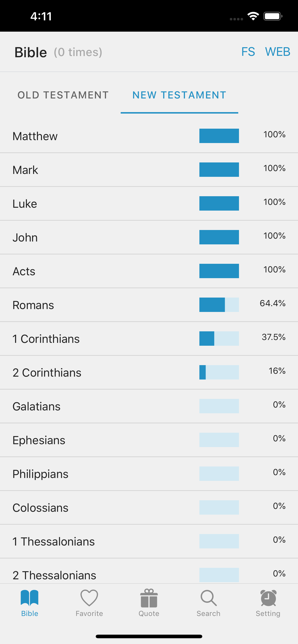The image size is (298, 644).
Task: Tap the Wi-Fi status icon
Action: (253, 16)
